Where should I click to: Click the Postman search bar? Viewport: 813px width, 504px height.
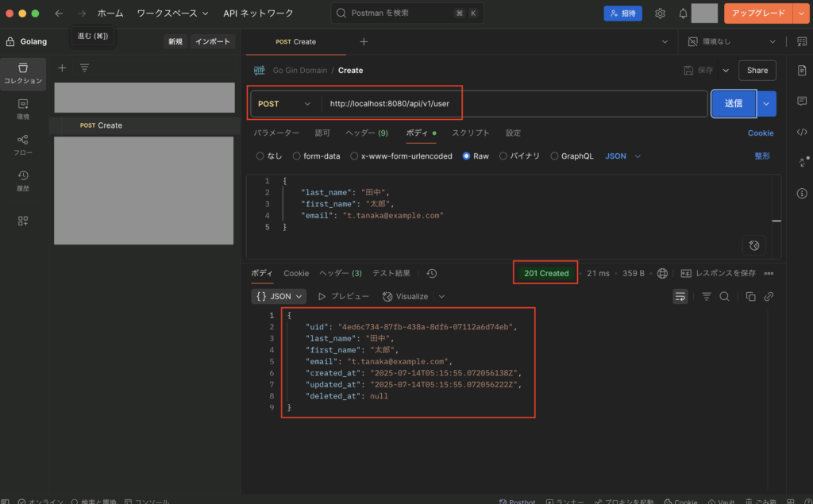[407, 13]
